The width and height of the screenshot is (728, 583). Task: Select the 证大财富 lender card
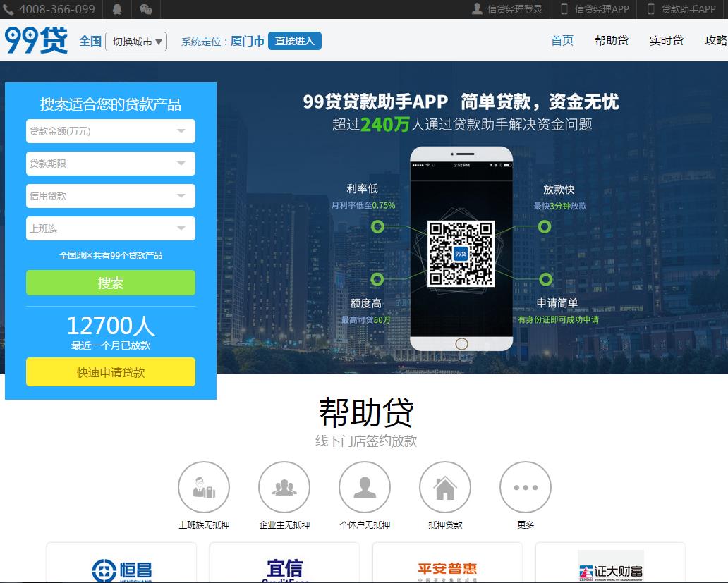[610, 563]
